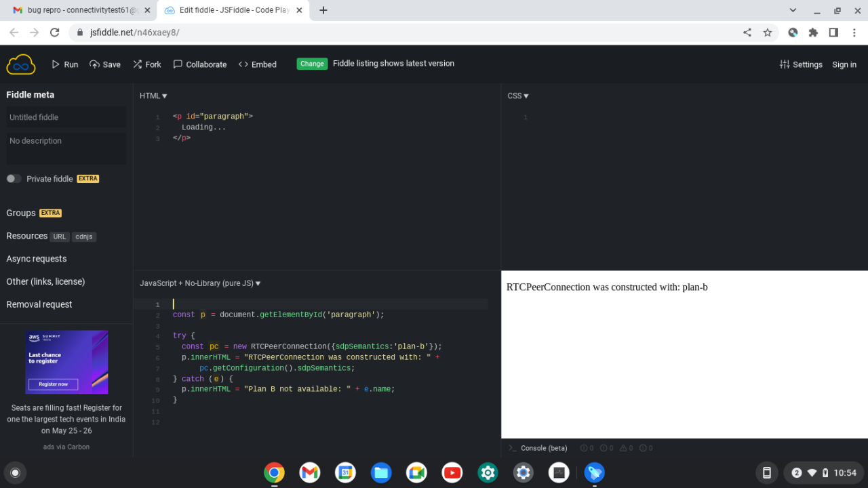The image size is (868, 488).
Task: Open Resources section
Action: coord(27,236)
